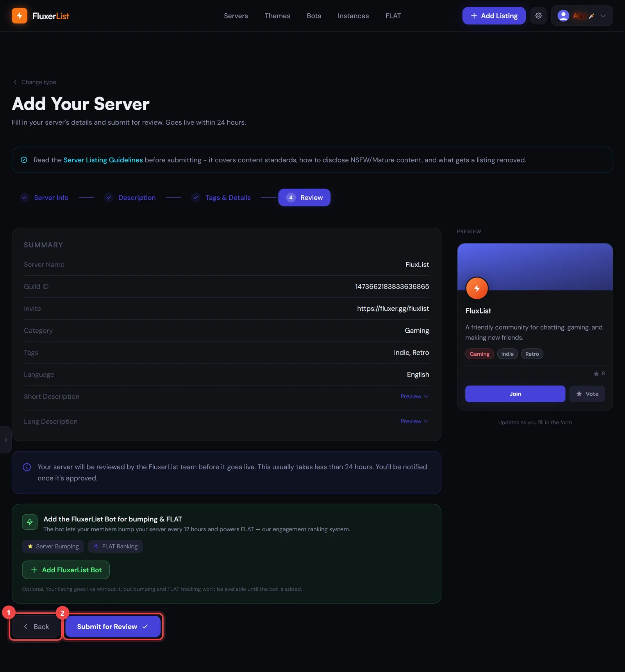Image resolution: width=625 pixels, height=672 pixels.
Task: Click the step 4 number badge
Action: pyautogui.click(x=291, y=197)
